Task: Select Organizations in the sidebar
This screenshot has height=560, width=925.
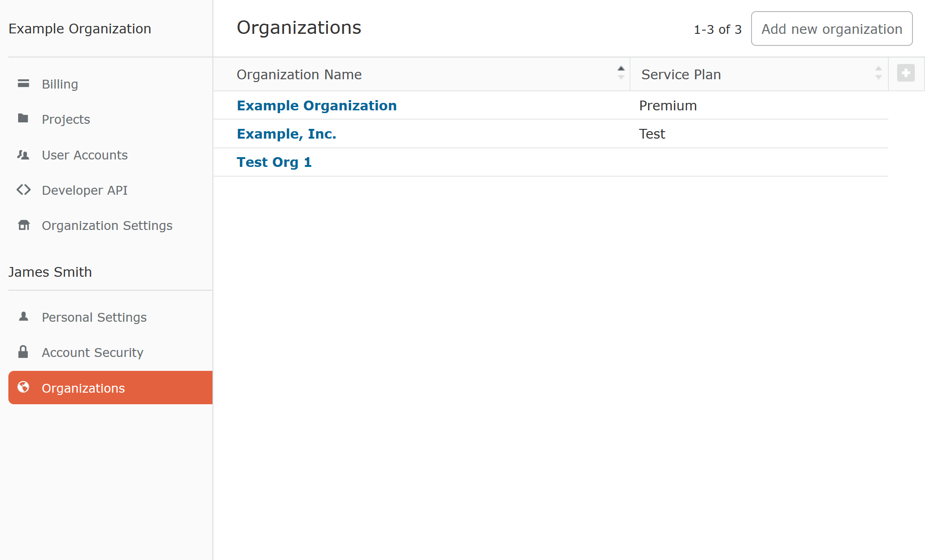Action: pos(110,388)
